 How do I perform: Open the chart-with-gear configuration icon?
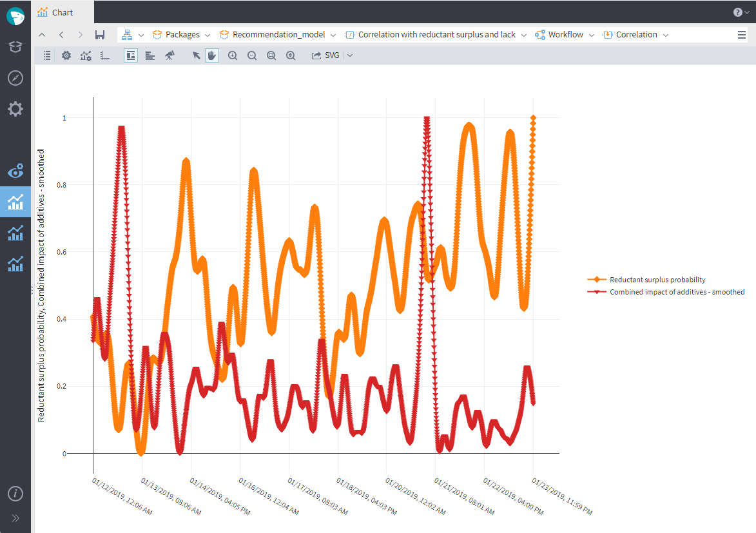[86, 55]
